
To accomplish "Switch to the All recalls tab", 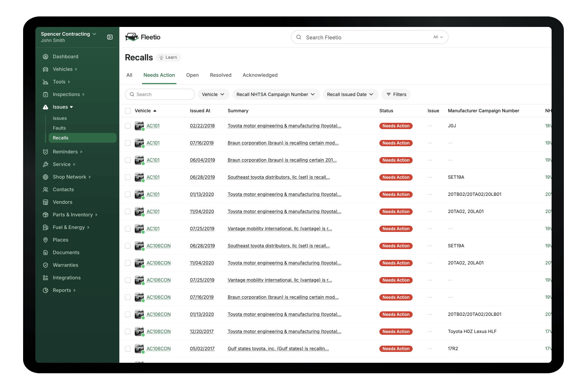I will click(129, 75).
